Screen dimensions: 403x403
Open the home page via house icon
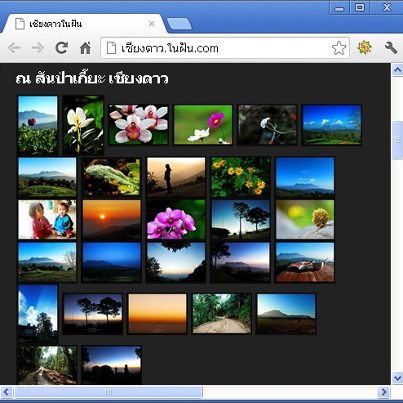pyautogui.click(x=85, y=48)
